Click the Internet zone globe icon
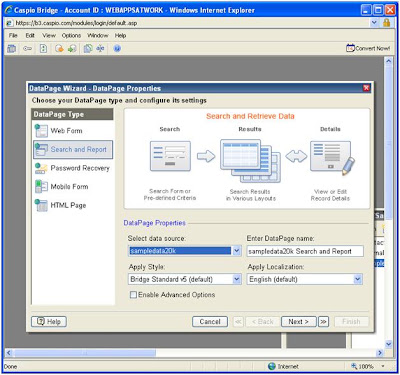The height and width of the screenshot is (375, 400). pyautogui.click(x=272, y=366)
